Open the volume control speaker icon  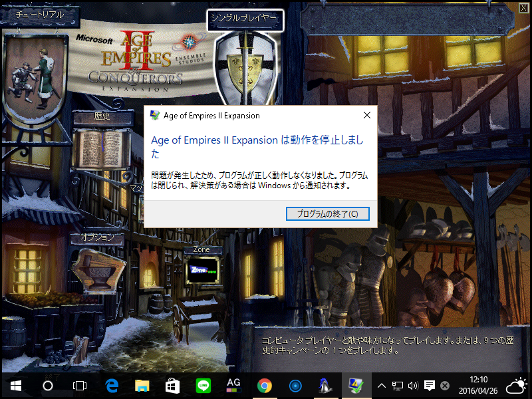pos(413,385)
